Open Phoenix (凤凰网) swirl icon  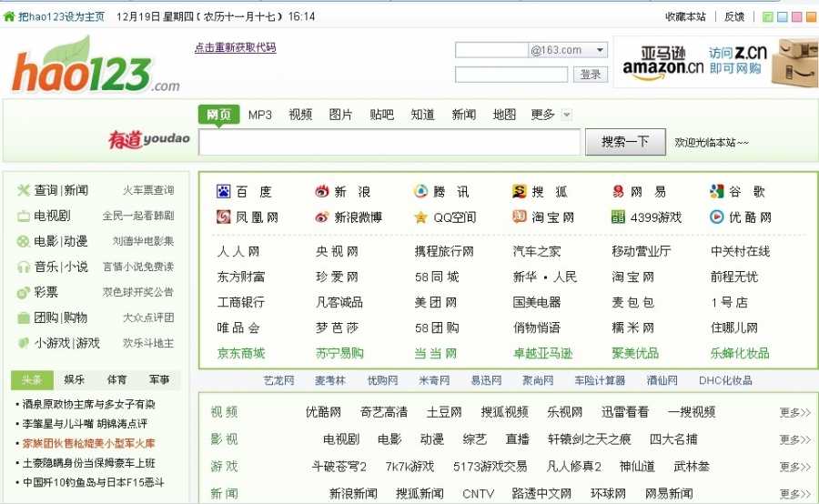tap(224, 217)
